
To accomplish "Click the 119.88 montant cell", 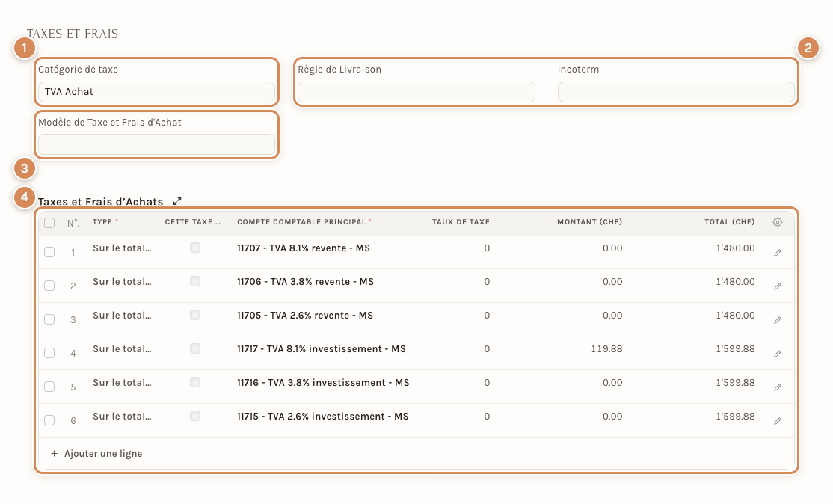I will pyautogui.click(x=606, y=349).
